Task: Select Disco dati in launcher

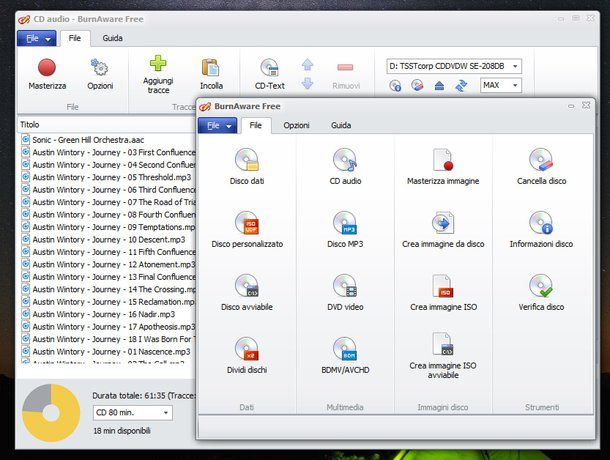Action: 246,166
